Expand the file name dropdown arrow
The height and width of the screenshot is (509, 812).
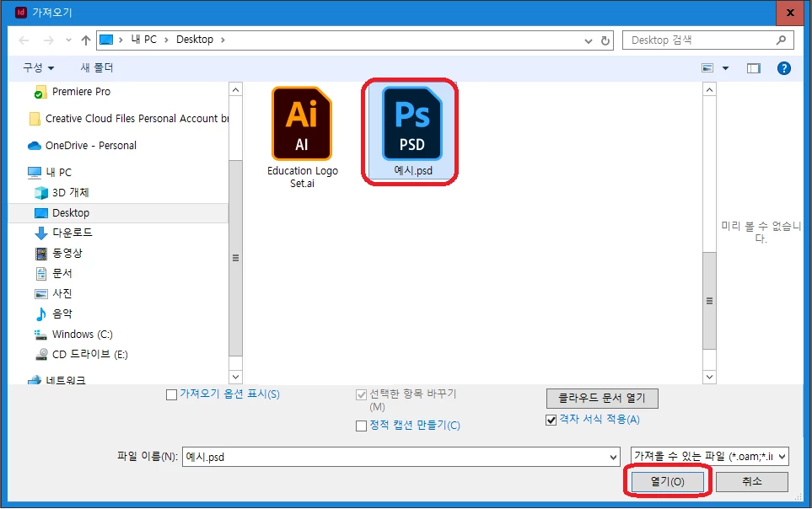(x=613, y=458)
